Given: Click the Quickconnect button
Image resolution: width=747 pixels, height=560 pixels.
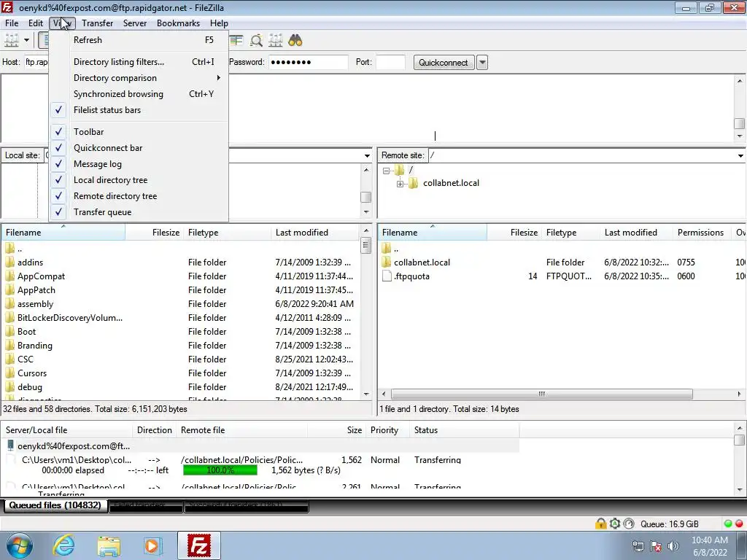Looking at the screenshot, I should pos(444,63).
